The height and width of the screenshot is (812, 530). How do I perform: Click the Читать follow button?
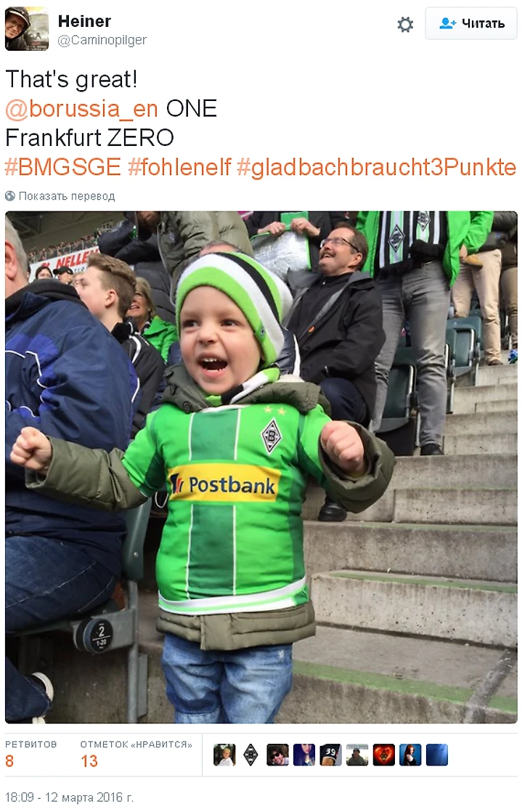(471, 23)
